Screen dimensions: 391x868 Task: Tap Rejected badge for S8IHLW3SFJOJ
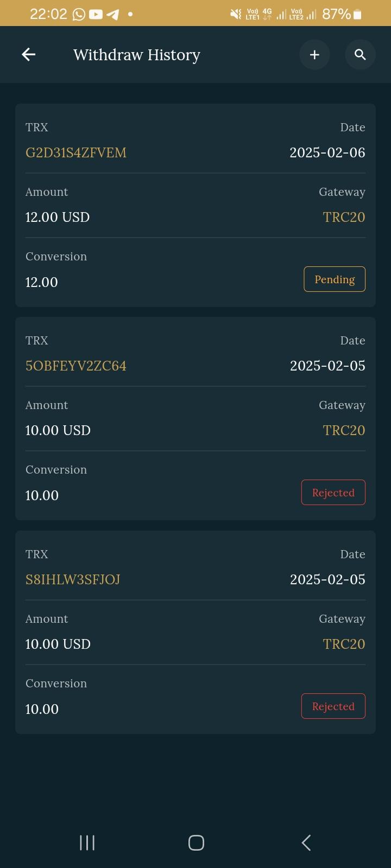[x=333, y=706]
